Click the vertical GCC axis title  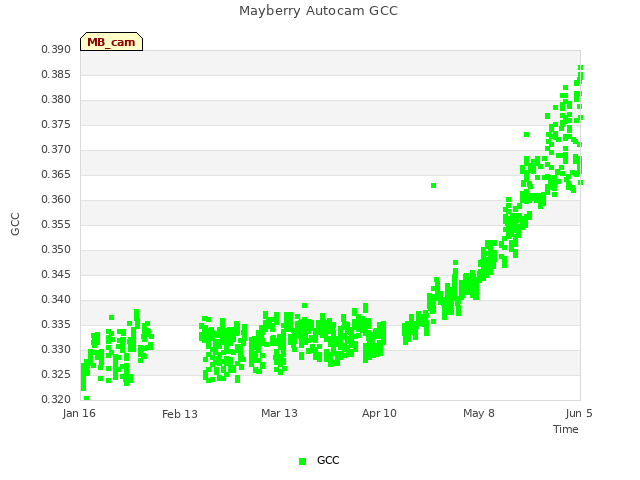pos(15,224)
